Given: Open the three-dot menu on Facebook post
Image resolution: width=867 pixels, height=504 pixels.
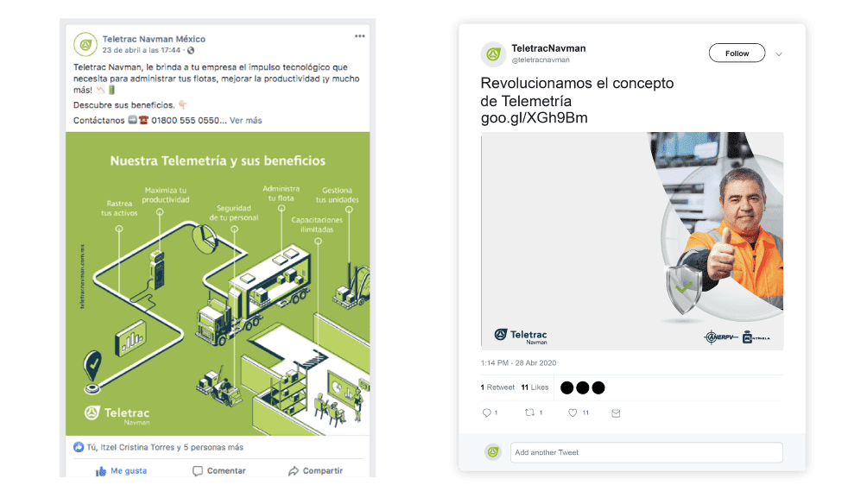Looking at the screenshot, I should (x=359, y=36).
